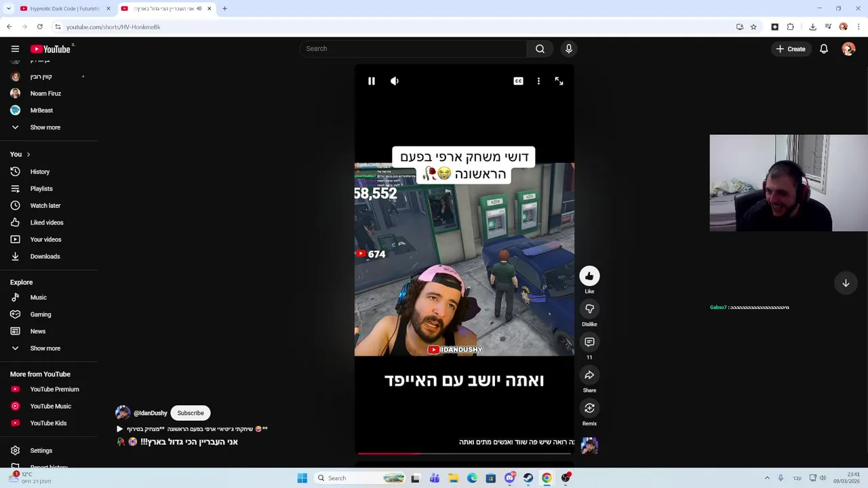Open a new browser tab
The image size is (868, 488).
(x=224, y=9)
